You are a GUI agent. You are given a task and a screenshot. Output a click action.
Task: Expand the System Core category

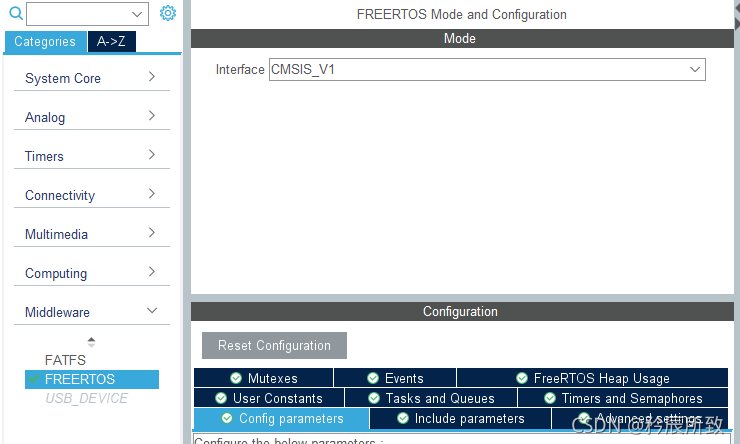[92, 77]
